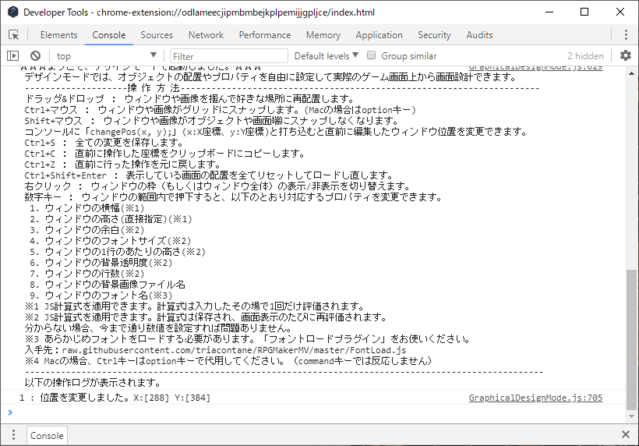Open the Sources tab
639x446 pixels.
tap(156, 35)
